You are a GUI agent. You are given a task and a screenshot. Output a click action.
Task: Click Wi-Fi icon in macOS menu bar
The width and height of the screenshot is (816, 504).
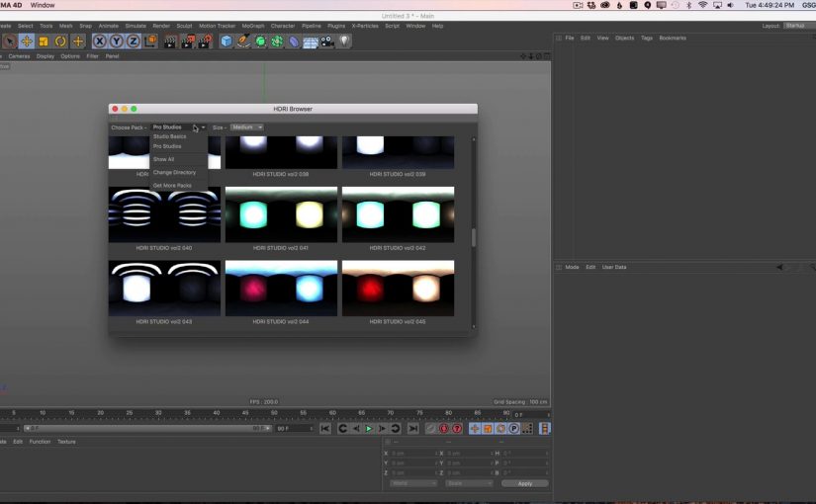pyautogui.click(x=702, y=5)
